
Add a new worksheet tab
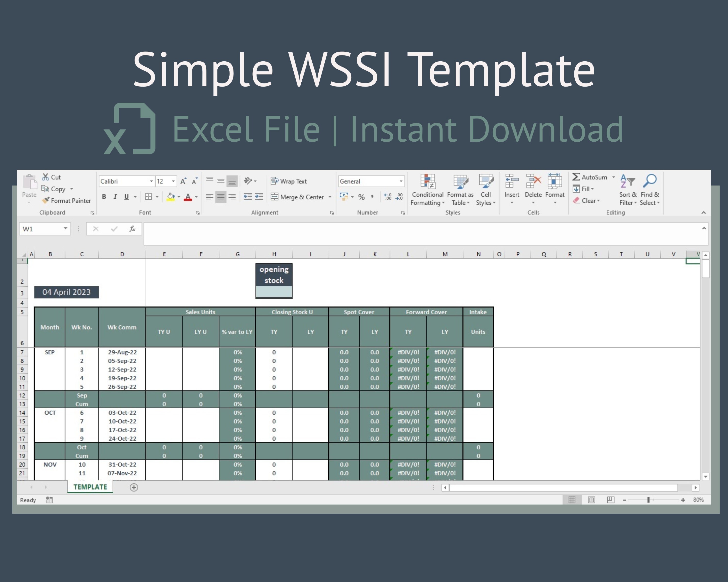134,487
